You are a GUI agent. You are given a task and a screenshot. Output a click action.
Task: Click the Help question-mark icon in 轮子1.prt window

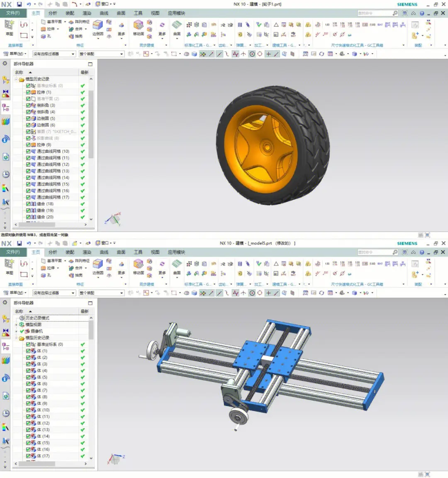tap(422, 13)
